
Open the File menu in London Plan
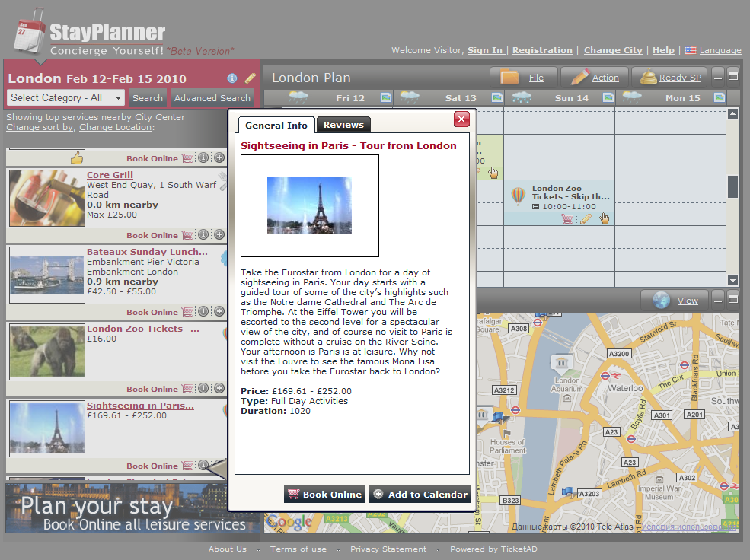coord(524,78)
